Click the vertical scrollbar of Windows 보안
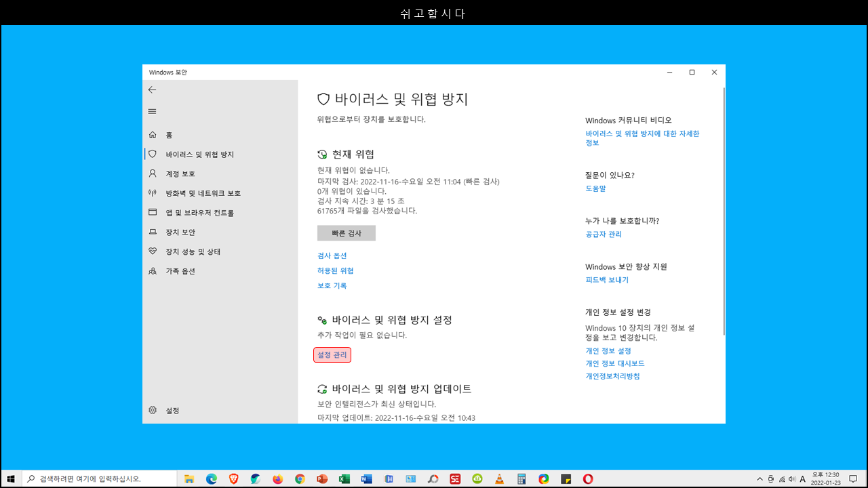Image resolution: width=868 pixels, height=488 pixels. (x=724, y=210)
